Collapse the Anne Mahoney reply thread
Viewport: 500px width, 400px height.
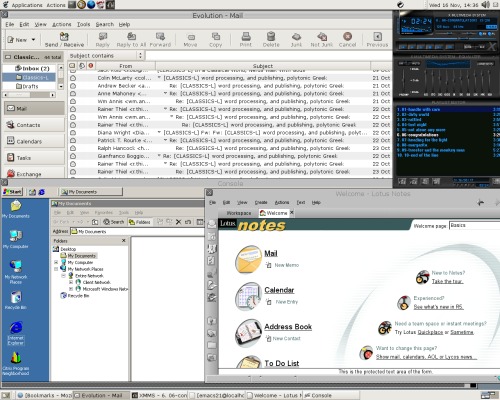pyautogui.click(x=165, y=93)
